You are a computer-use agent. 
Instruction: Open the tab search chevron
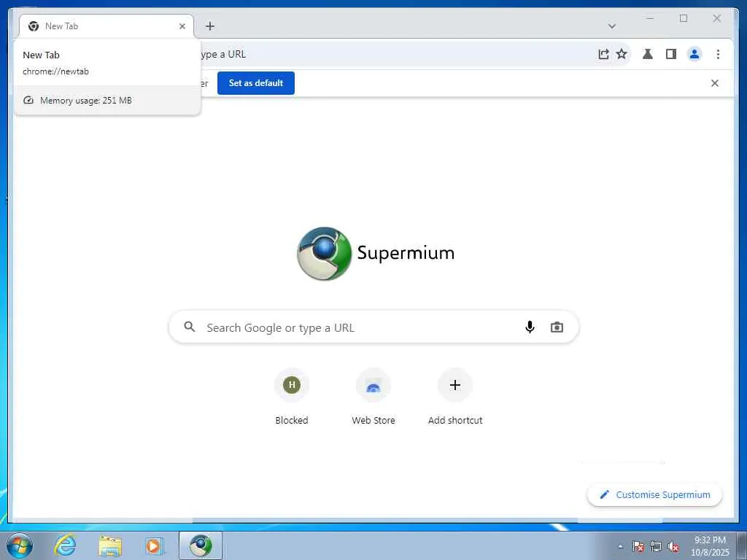click(612, 26)
